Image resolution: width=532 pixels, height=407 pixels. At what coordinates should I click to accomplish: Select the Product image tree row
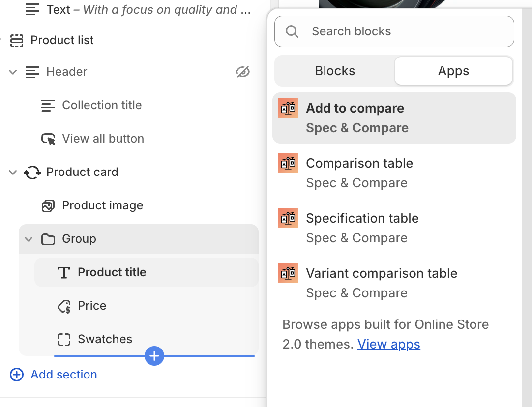[x=139, y=205]
